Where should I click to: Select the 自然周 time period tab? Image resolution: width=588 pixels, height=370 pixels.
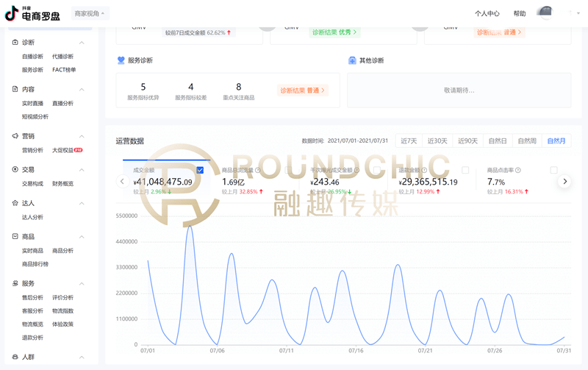[527, 140]
